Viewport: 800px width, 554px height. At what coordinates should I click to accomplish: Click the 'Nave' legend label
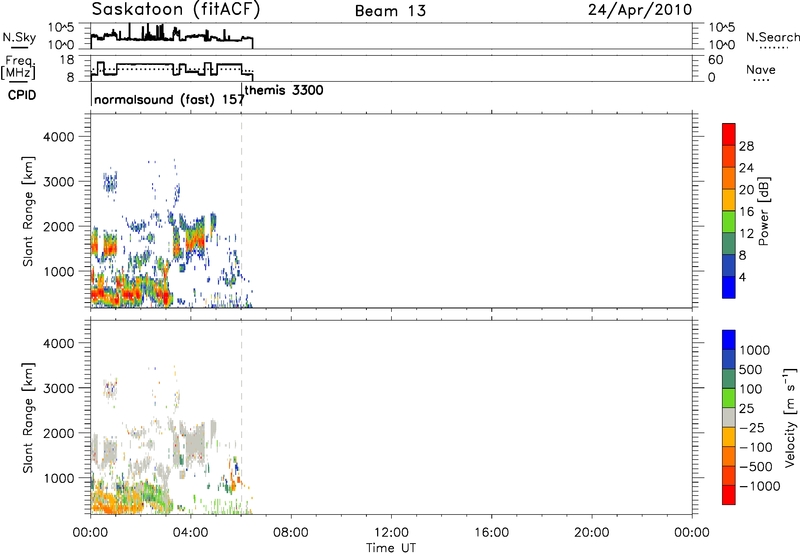pyautogui.click(x=761, y=70)
